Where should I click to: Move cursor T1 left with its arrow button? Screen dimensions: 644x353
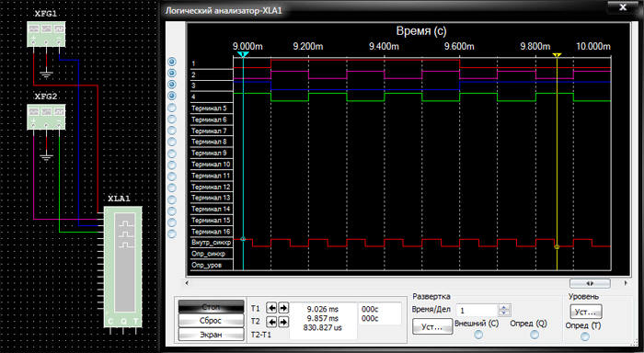point(271,308)
